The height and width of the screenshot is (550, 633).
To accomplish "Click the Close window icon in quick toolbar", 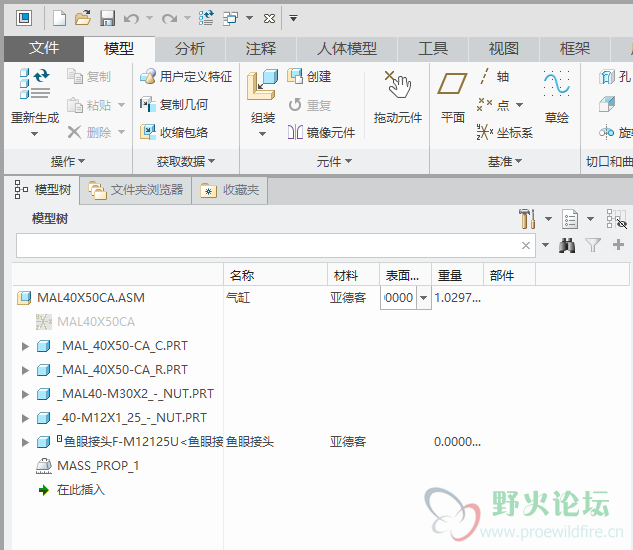I will pos(269,18).
